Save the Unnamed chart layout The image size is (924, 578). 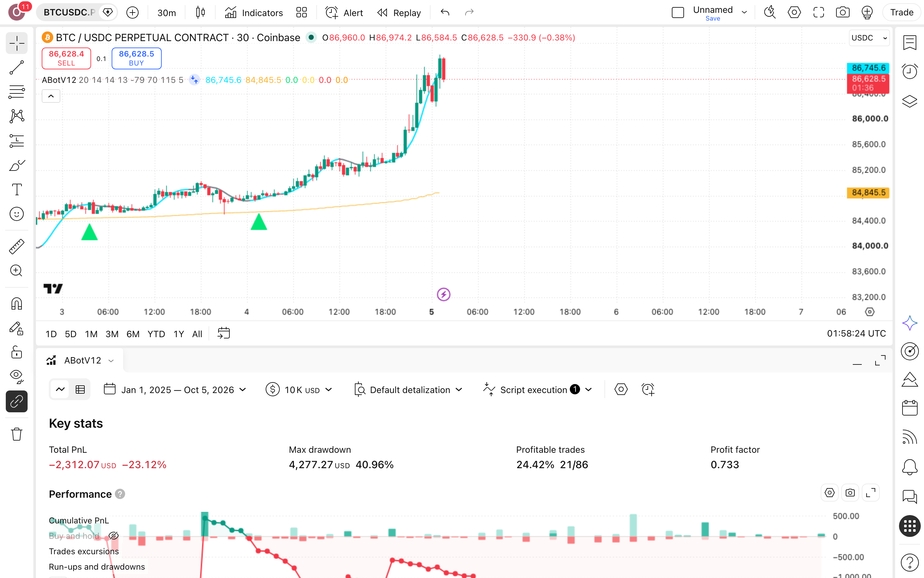tap(713, 18)
